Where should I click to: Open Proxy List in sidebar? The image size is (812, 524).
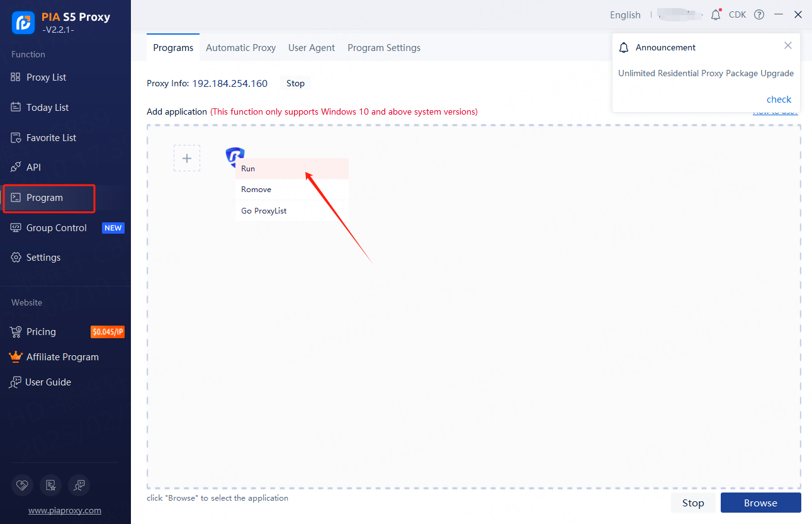[46, 77]
